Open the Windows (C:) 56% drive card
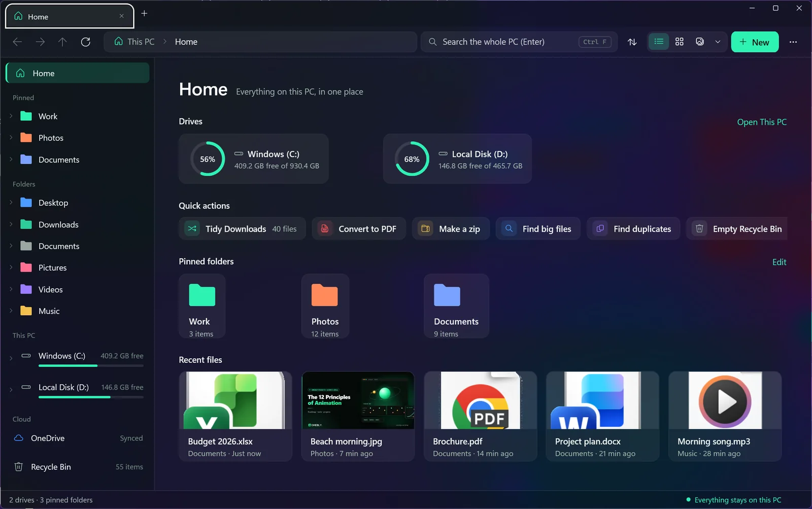 tap(253, 158)
